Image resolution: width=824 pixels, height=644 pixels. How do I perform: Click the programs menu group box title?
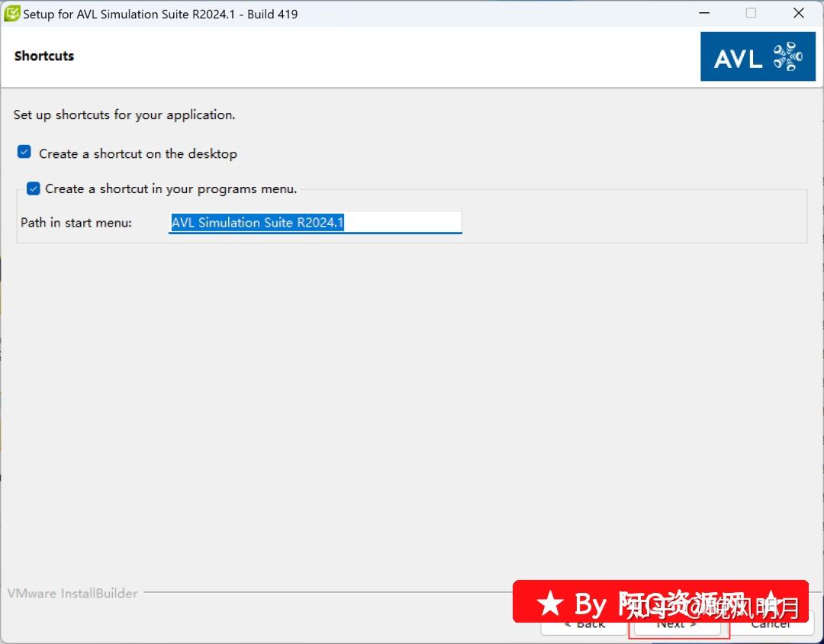[x=170, y=188]
